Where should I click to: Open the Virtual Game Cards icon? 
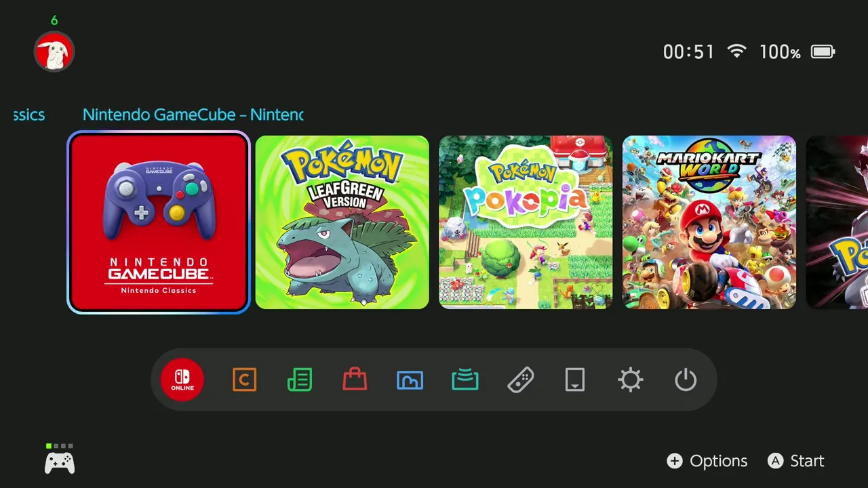coord(575,380)
